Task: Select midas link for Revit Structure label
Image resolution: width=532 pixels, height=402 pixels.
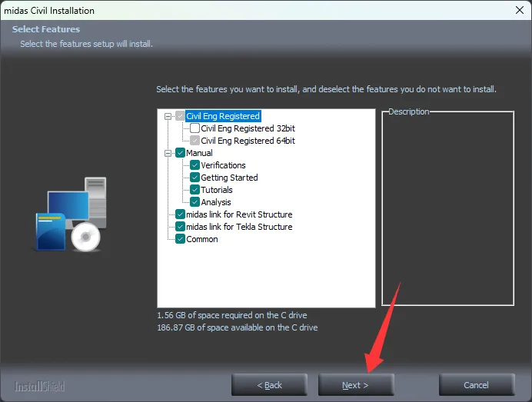Action: [x=239, y=214]
